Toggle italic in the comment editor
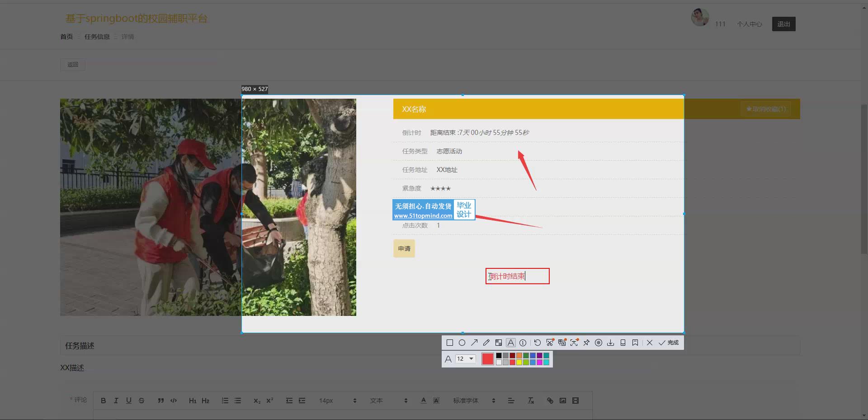 (x=116, y=401)
